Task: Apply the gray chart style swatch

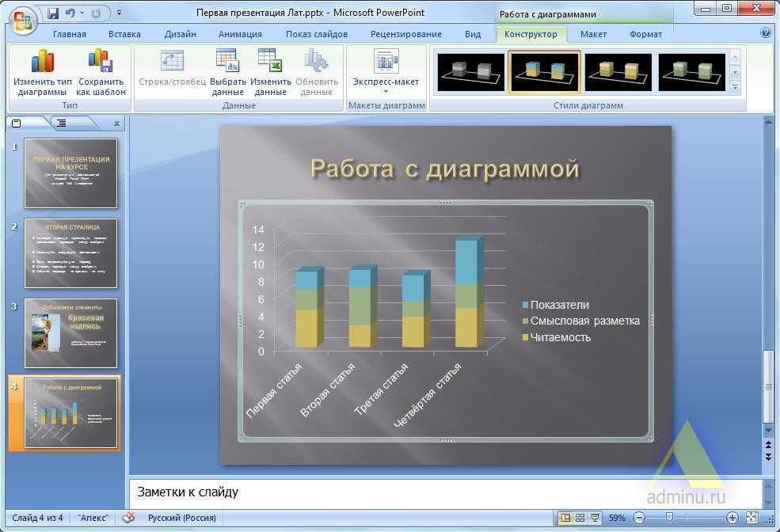Action: [470, 72]
